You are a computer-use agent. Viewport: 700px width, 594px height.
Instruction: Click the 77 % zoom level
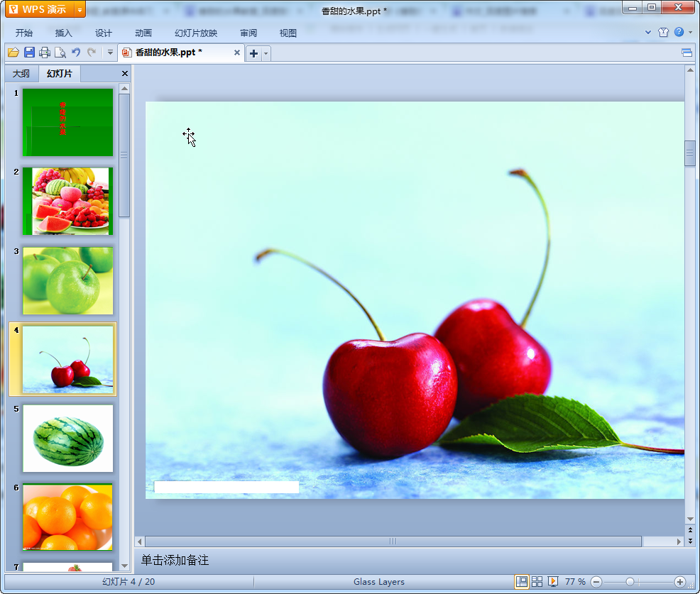575,581
